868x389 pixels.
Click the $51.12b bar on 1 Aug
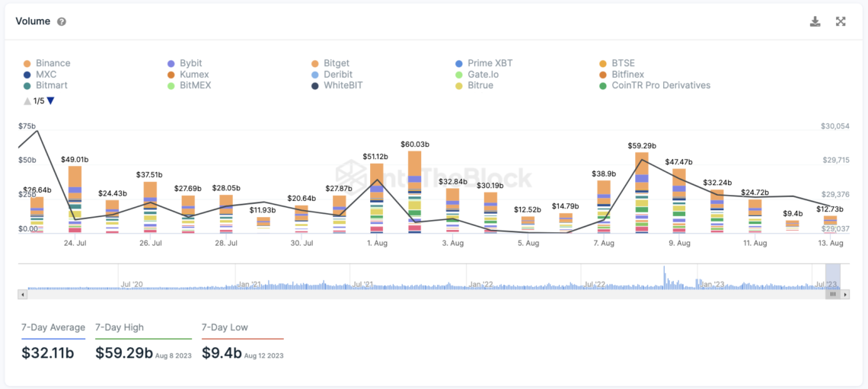click(377, 198)
